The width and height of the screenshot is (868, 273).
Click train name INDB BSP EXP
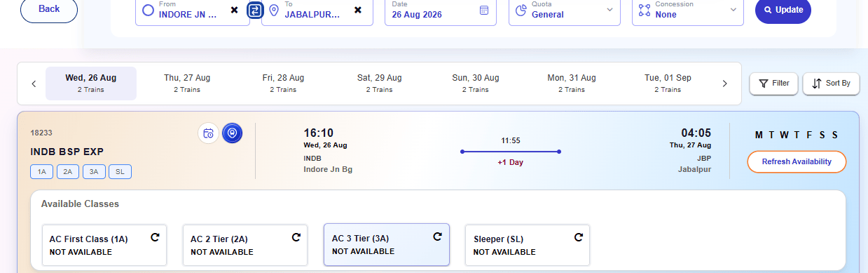pyautogui.click(x=67, y=152)
